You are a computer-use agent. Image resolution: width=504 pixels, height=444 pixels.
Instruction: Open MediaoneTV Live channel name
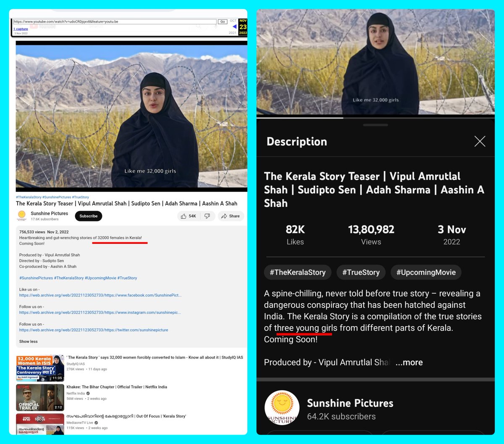pyautogui.click(x=80, y=423)
